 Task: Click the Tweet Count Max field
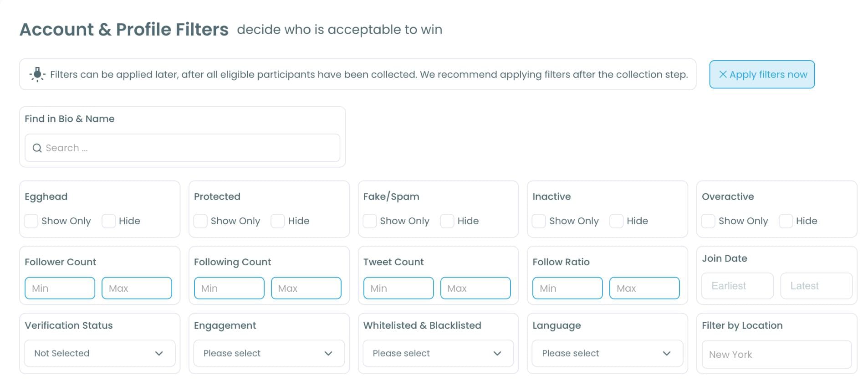coord(475,288)
